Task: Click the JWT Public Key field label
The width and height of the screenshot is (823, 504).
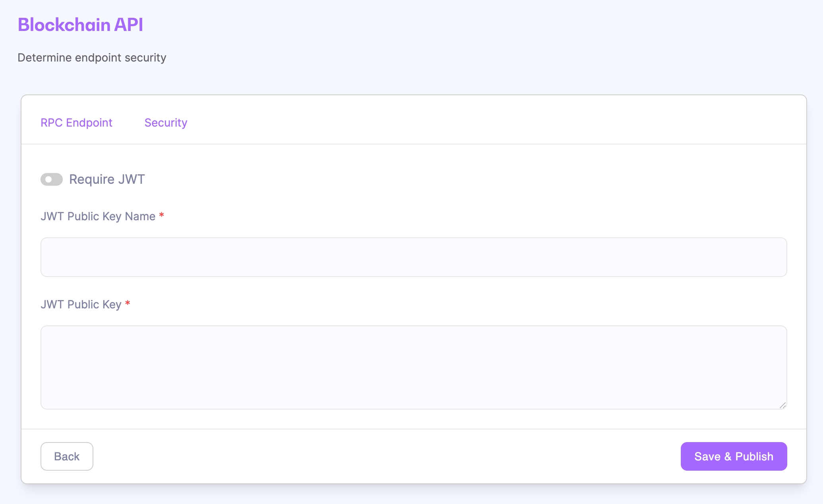Action: [81, 304]
